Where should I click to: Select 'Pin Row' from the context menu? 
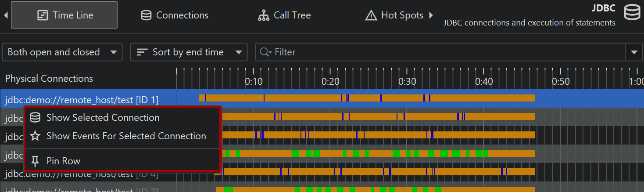click(x=63, y=161)
